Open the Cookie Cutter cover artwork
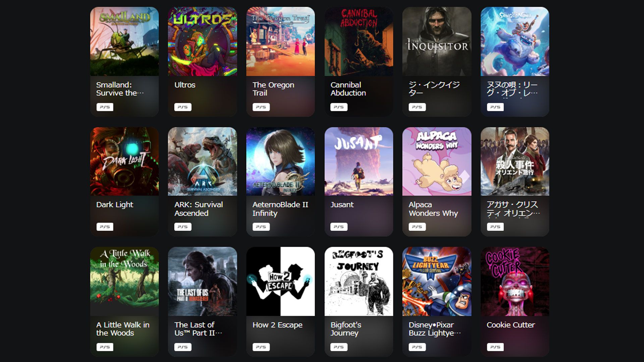 pyautogui.click(x=515, y=282)
